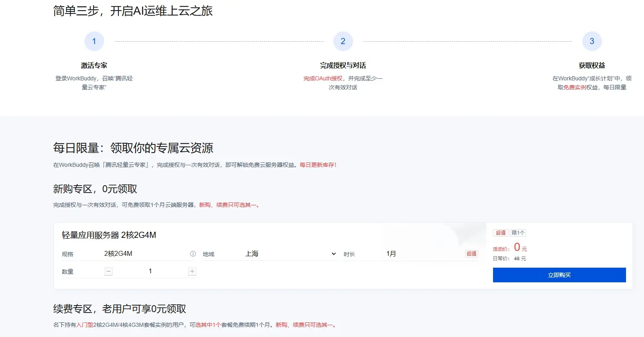This screenshot has width=644, height=337.
Task: Click the red 免费实例 text in step 3
Action: 575,87
